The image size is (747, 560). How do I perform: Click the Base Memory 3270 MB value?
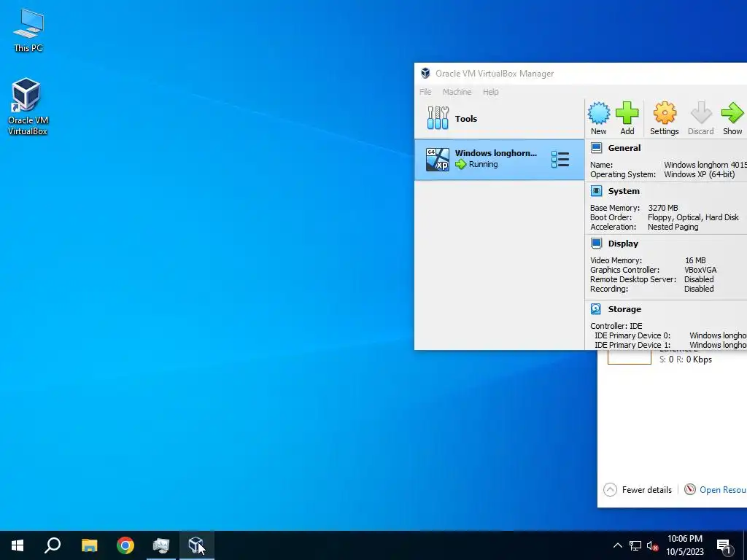(x=662, y=208)
